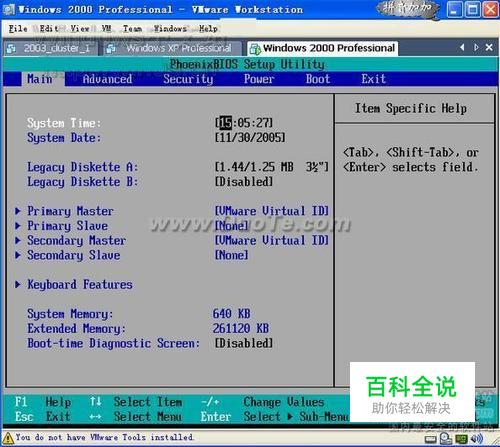The height and width of the screenshot is (447, 500).
Task: Select Legacy Diskette A value 1.44/1.25 MB
Action: pyautogui.click(x=272, y=167)
